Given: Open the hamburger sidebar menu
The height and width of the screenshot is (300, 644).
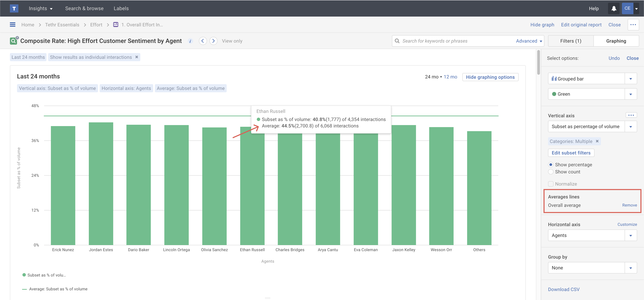Looking at the screenshot, I should tap(13, 25).
